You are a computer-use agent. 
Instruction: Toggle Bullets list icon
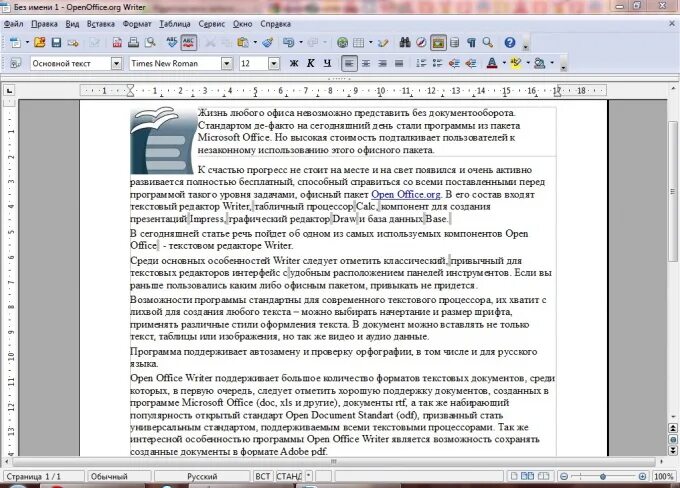pyautogui.click(x=438, y=63)
